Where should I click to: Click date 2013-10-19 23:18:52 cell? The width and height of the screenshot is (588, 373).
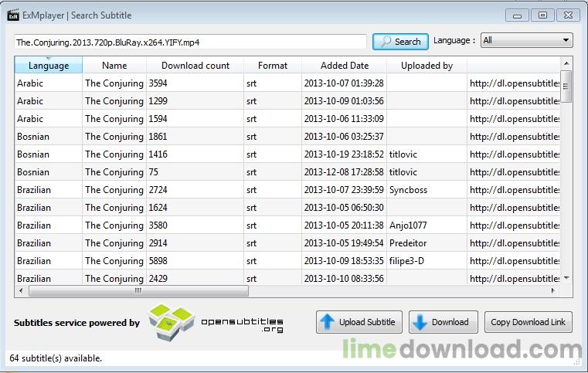point(345,154)
